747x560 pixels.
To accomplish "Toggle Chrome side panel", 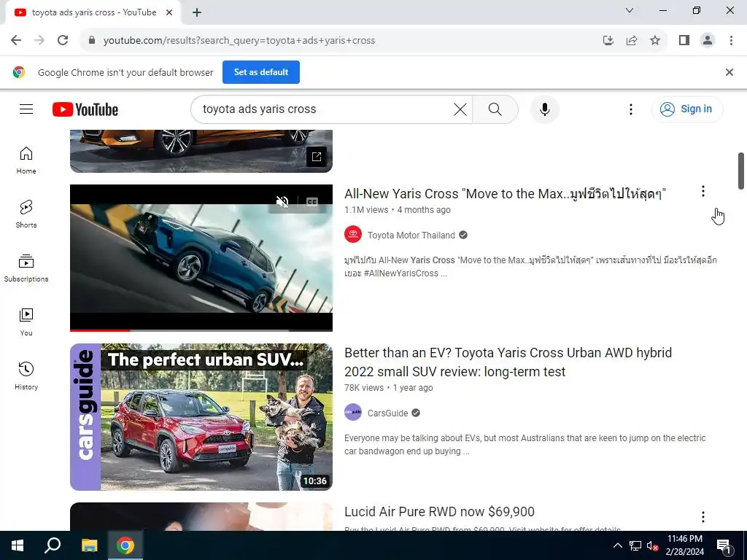I will tap(684, 41).
